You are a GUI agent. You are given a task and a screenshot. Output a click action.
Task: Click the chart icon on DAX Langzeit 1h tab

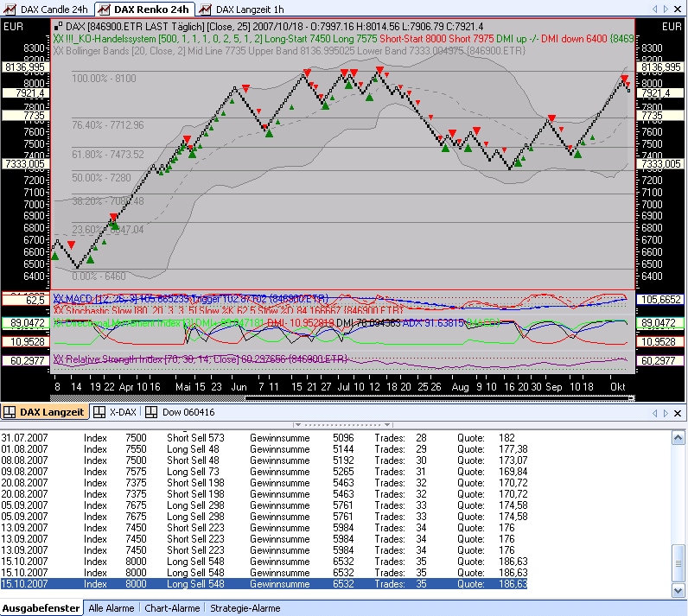[205, 10]
